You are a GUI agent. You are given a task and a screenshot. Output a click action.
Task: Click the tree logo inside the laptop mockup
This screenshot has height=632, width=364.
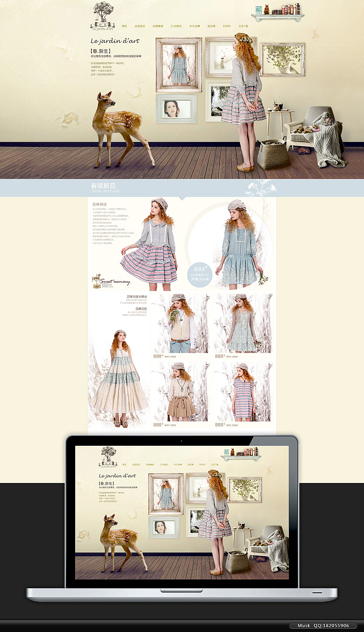pos(108,457)
